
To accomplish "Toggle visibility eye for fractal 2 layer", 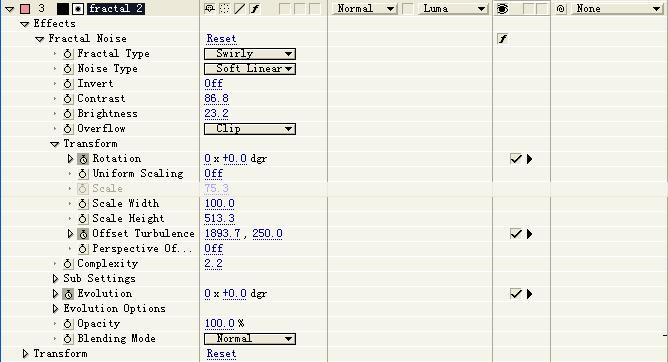I will [x=503, y=9].
